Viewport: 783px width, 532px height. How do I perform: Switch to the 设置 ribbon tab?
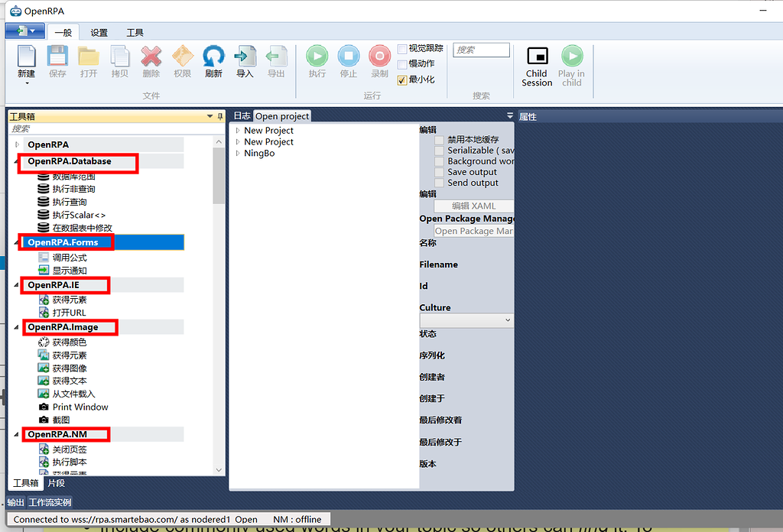tap(98, 32)
